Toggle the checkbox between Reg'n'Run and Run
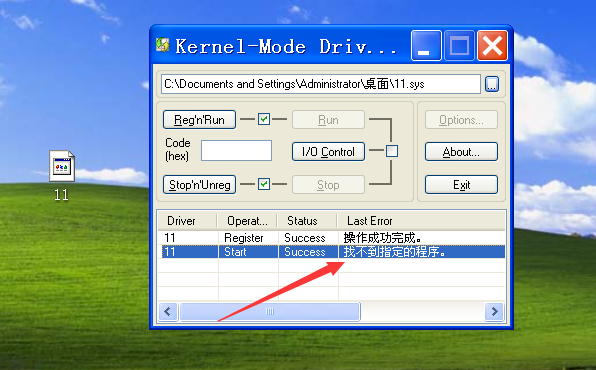Screen dimensions: 596x370 [264, 119]
